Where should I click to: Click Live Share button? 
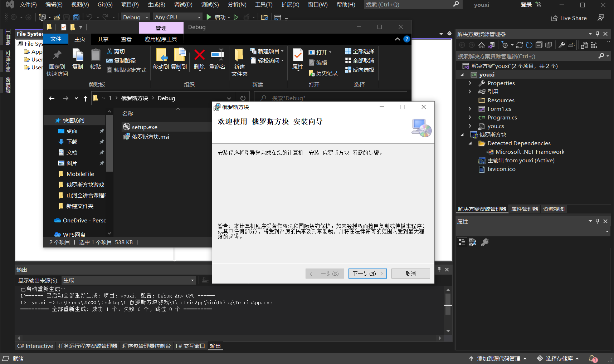tap(569, 18)
